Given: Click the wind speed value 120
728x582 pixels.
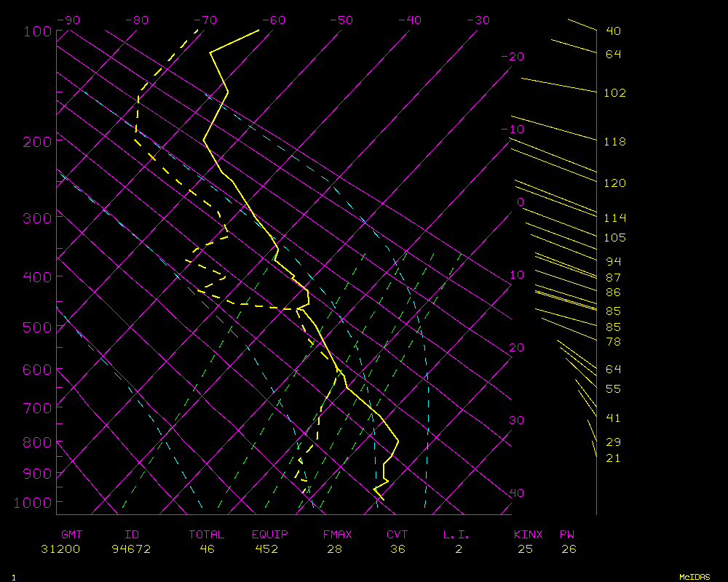Looking at the screenshot, I should click(x=615, y=183).
